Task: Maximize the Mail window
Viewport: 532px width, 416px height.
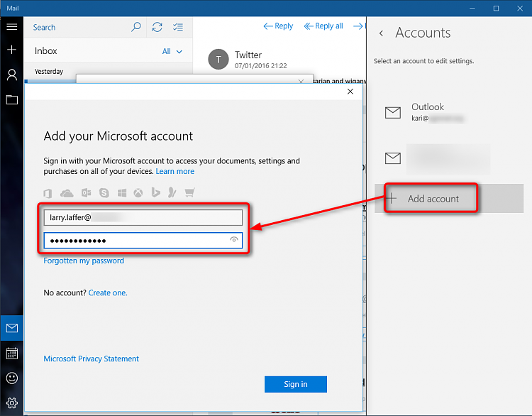Action: click(496, 8)
